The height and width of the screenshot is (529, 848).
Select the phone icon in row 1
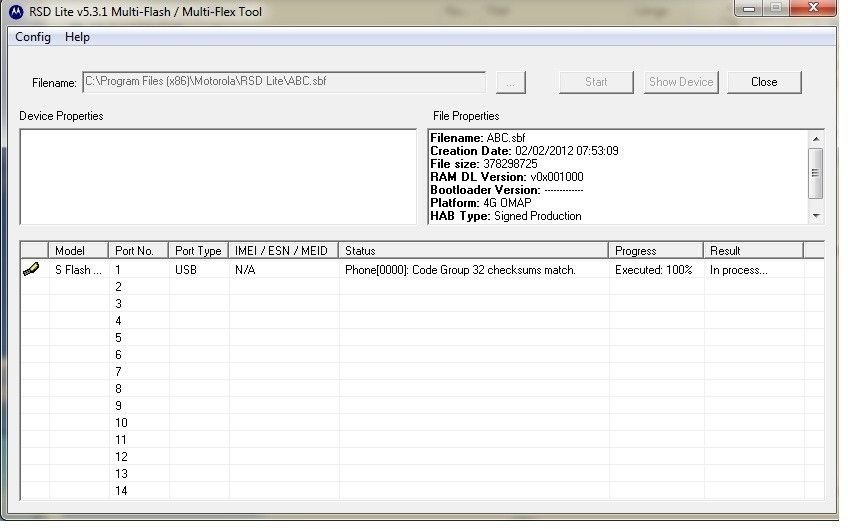(x=31, y=269)
